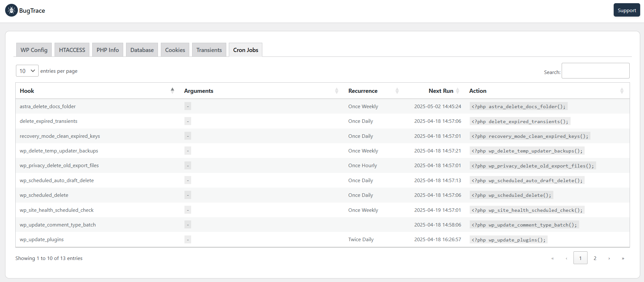
Task: Click the Once Hourly recurrence cell
Action: pos(363,166)
